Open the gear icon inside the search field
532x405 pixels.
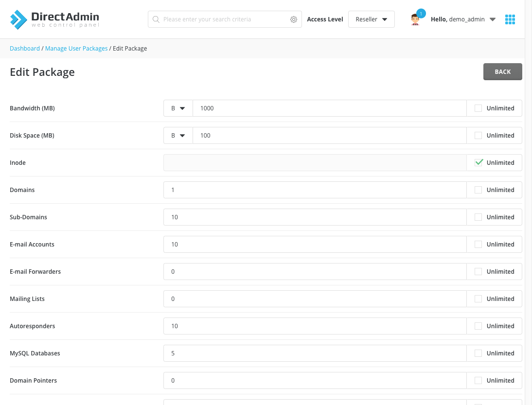tap(294, 19)
